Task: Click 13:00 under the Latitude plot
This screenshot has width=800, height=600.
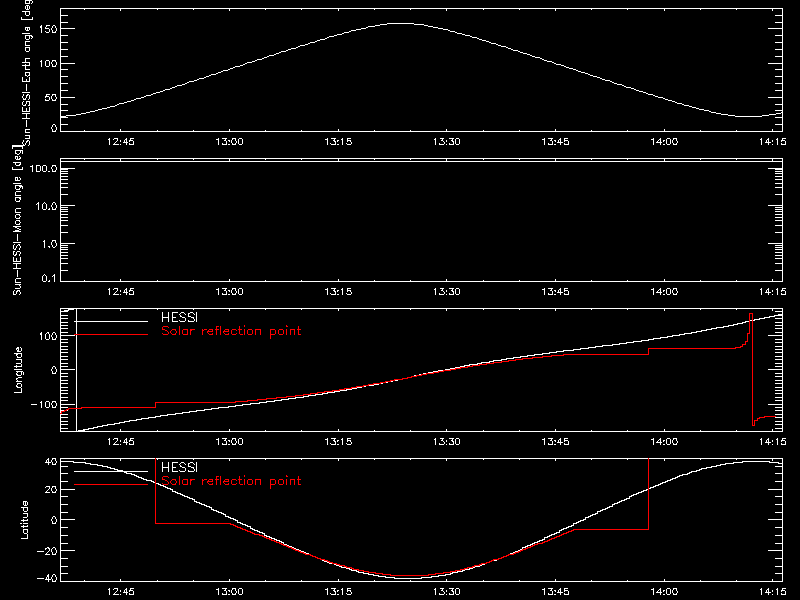Action: click(x=230, y=592)
